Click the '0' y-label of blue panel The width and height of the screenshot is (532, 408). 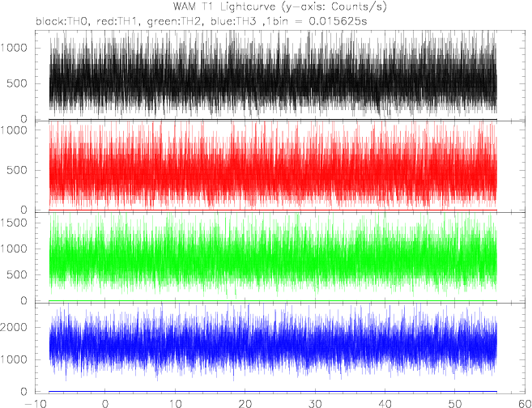coord(23,392)
